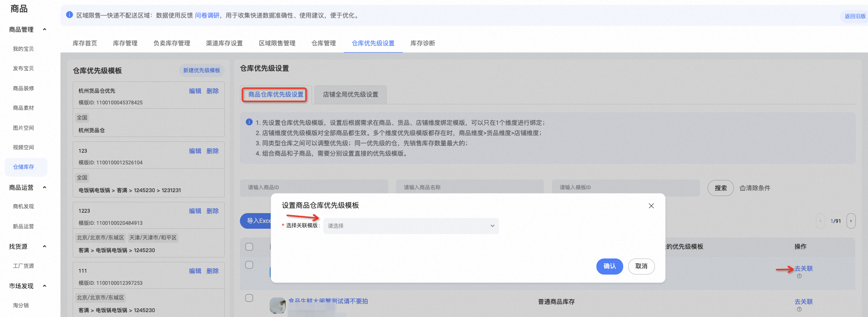
Task: Click the 请输入商品ID input field
Action: coord(314,187)
